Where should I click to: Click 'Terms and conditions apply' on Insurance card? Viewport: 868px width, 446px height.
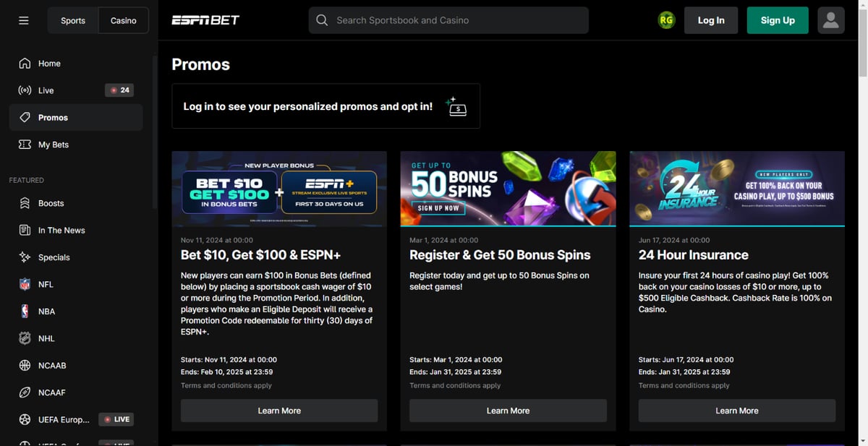[684, 385]
